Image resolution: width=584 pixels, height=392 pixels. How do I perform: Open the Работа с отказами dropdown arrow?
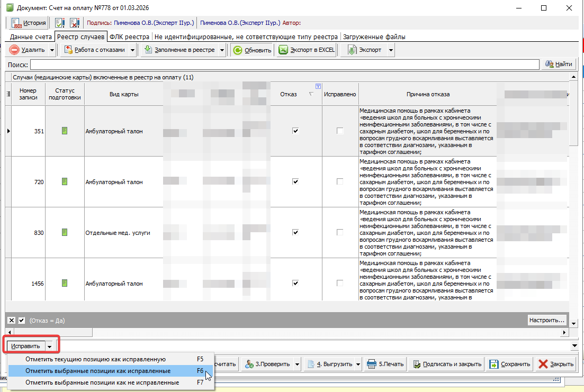pos(132,50)
